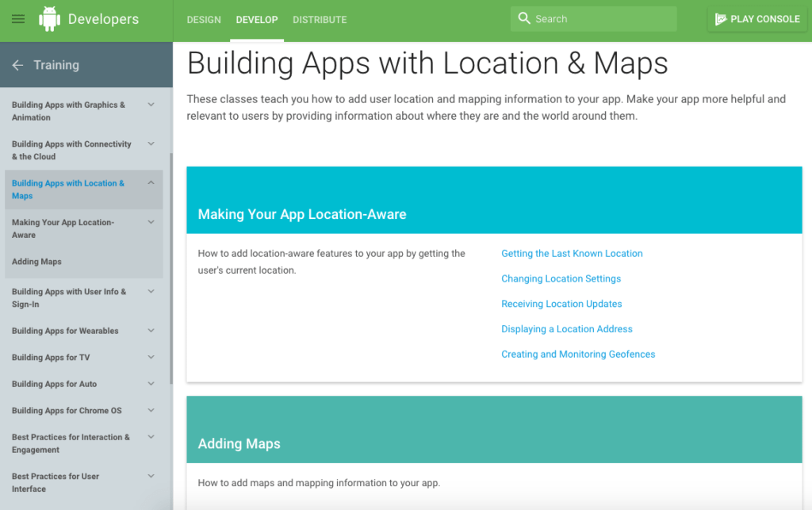The width and height of the screenshot is (812, 510).
Task: Switch to the DESIGN tab
Action: coord(204,20)
